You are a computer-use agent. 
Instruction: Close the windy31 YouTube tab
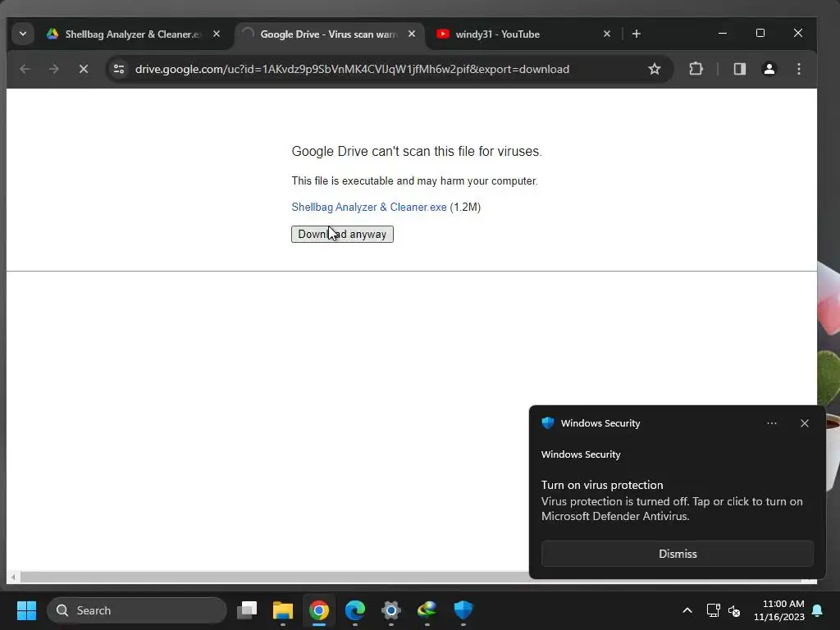pos(606,34)
